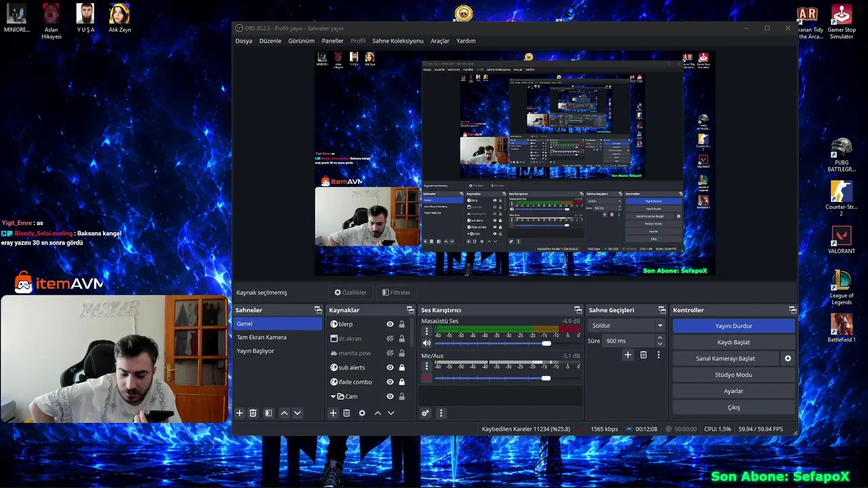Open source properties gear in Kaynaklar toolbar
The image size is (868, 488).
362,413
